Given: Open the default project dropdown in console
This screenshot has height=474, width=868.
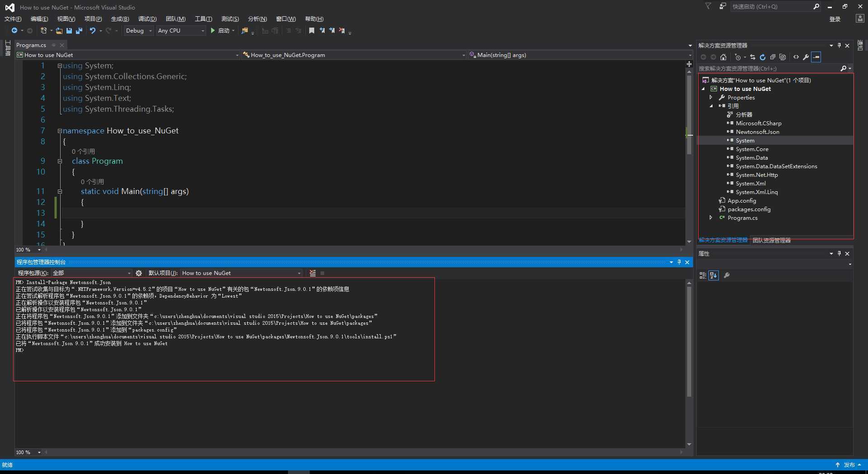Looking at the screenshot, I should click(241, 273).
